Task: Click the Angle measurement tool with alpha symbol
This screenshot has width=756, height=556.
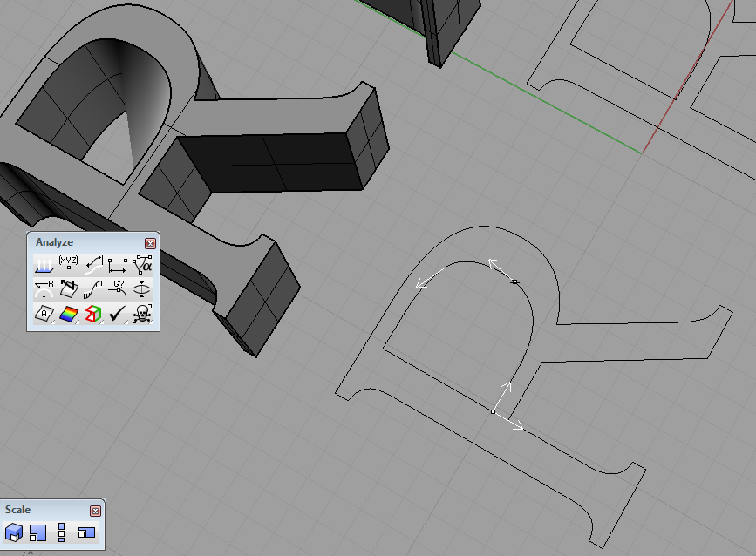Action: coord(142,263)
